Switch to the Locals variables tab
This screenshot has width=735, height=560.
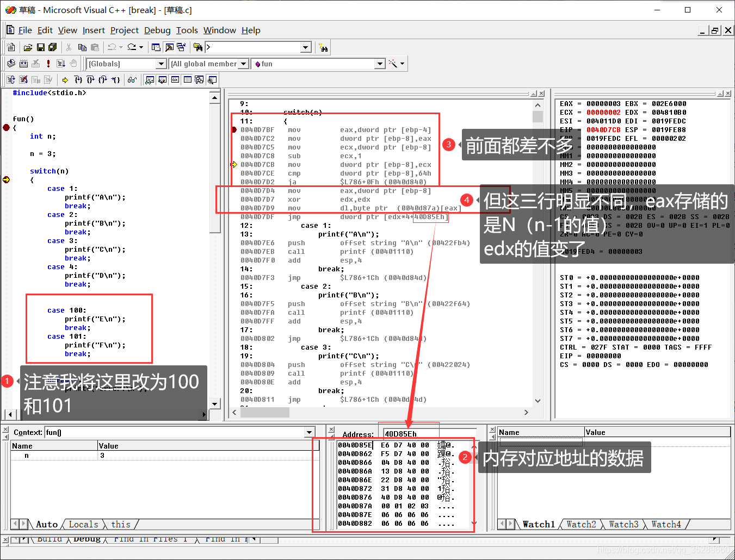[x=83, y=525]
